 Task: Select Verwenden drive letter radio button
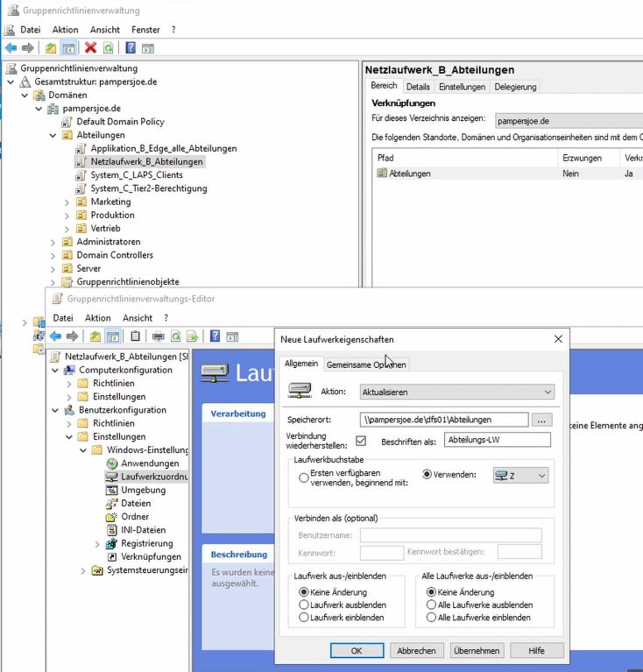pyautogui.click(x=427, y=474)
